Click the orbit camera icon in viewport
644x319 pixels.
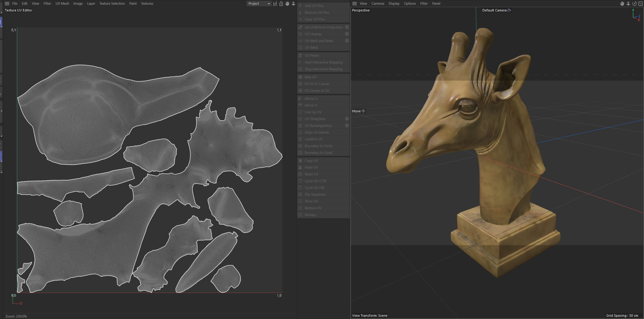[634, 3]
